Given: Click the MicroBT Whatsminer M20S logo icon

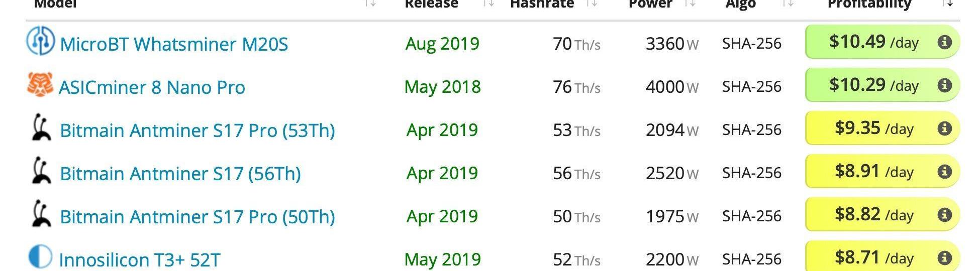Looking at the screenshot, I should pos(40,41).
